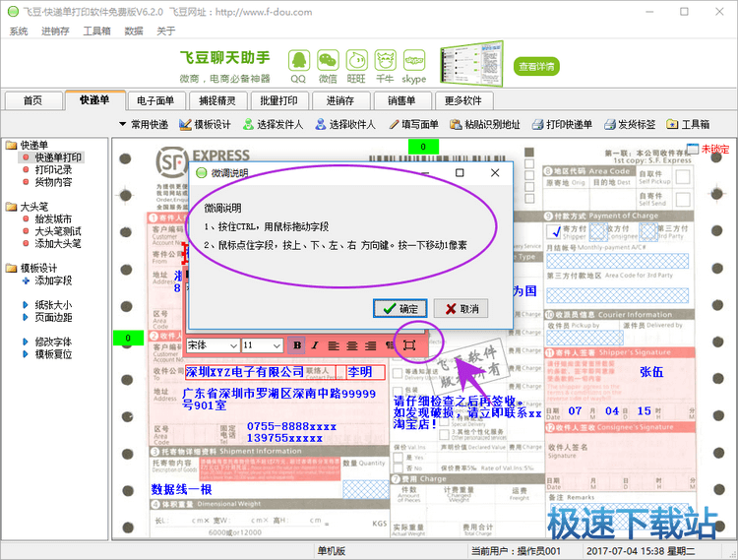The height and width of the screenshot is (560, 738).
Task: Click the fine-tune square icon in format bar
Action: click(409, 345)
